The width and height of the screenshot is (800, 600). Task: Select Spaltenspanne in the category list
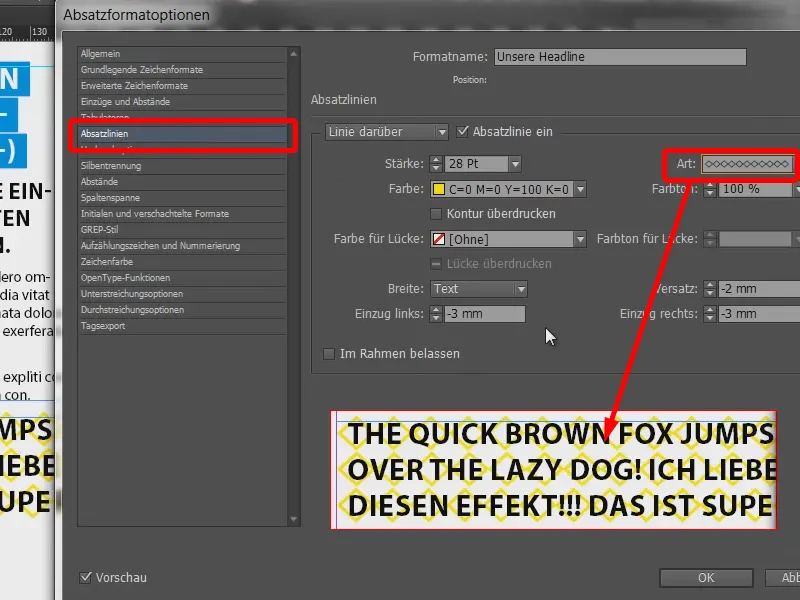tap(182, 197)
